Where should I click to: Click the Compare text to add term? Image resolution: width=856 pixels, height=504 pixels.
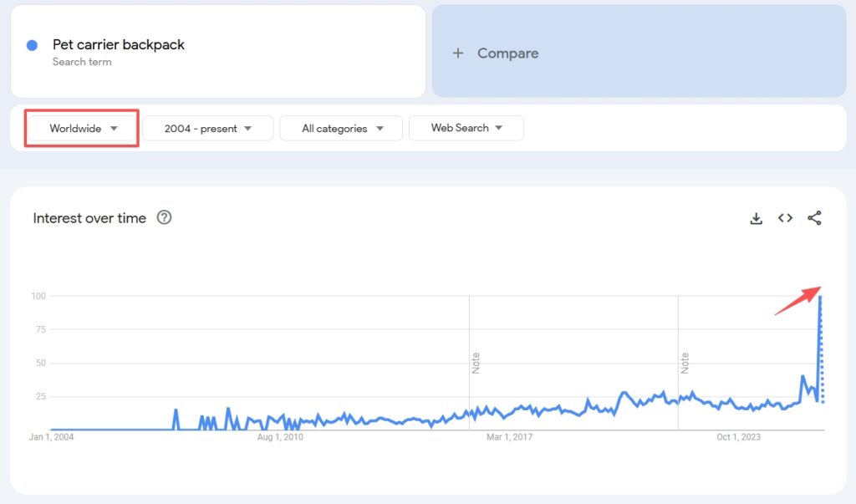[x=508, y=53]
